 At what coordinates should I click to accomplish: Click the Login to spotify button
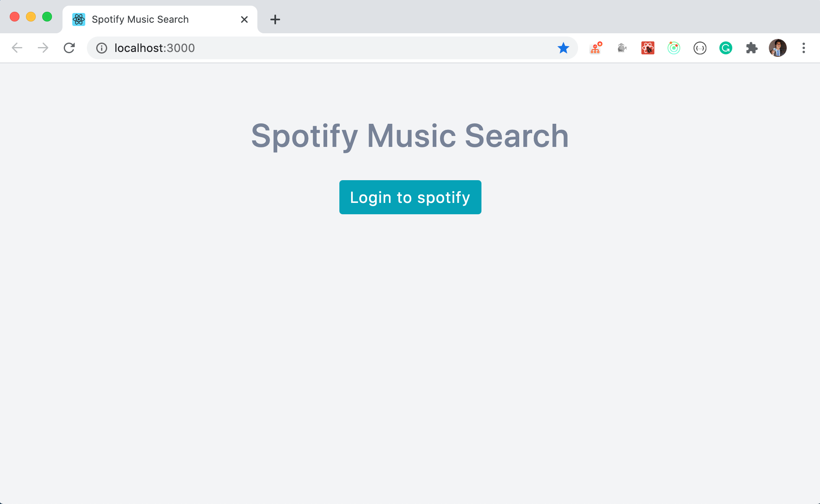(x=410, y=197)
